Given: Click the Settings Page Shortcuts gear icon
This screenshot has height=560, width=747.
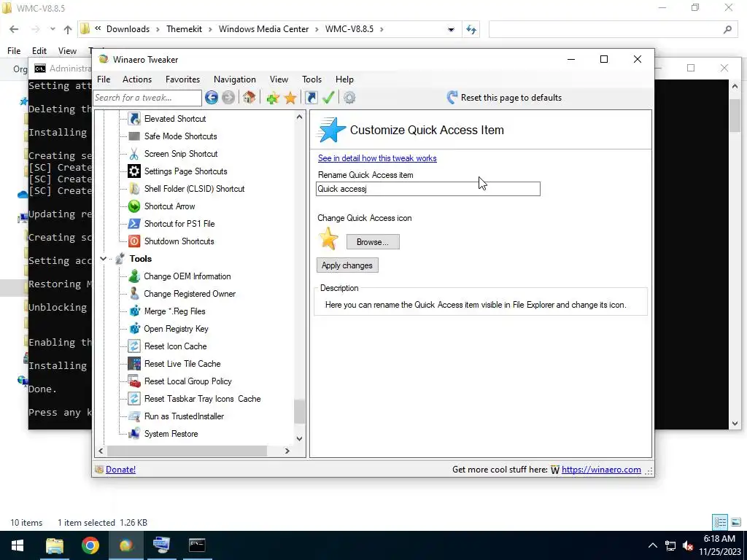Looking at the screenshot, I should (x=134, y=171).
